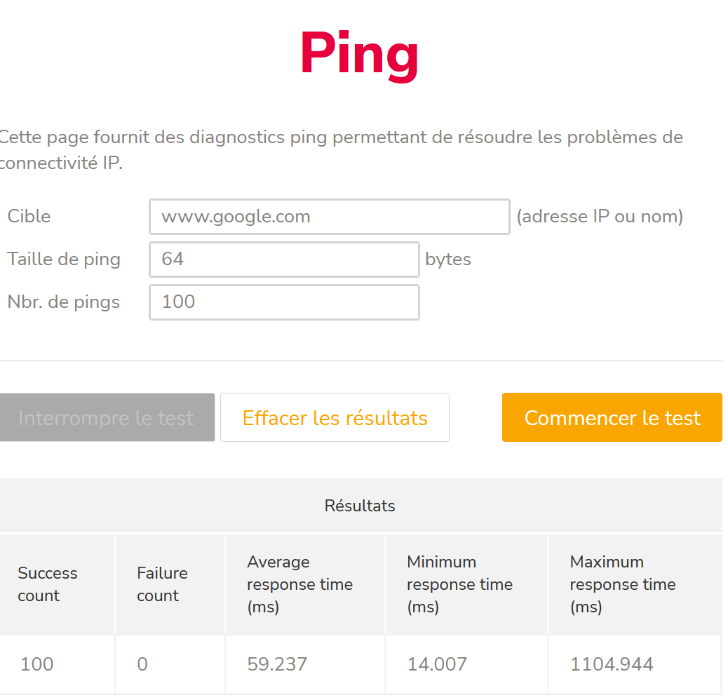
Task: Click the Cible field label
Action: [29, 216]
